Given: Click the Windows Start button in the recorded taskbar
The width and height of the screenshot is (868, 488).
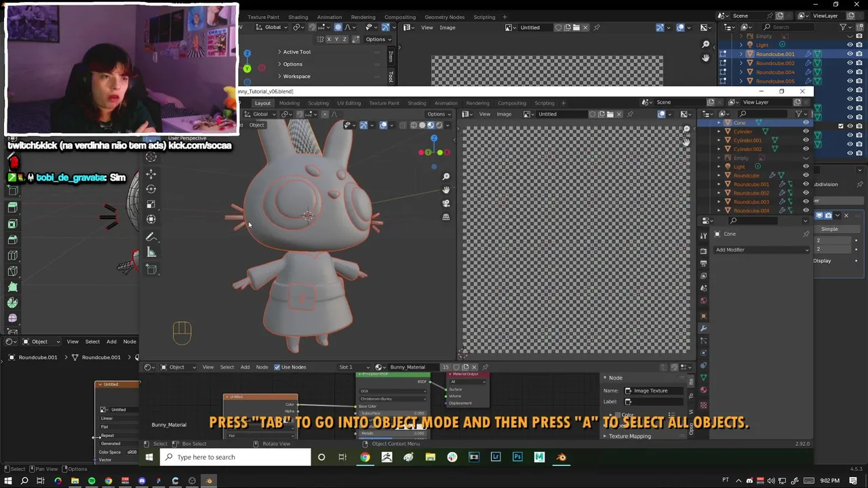Looking at the screenshot, I should pos(149,457).
